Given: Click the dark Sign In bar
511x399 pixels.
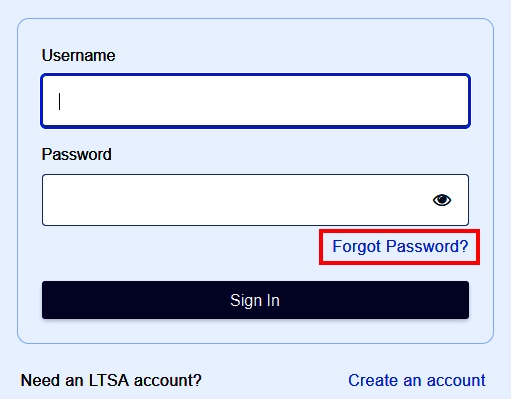Looking at the screenshot, I should pyautogui.click(x=255, y=300).
